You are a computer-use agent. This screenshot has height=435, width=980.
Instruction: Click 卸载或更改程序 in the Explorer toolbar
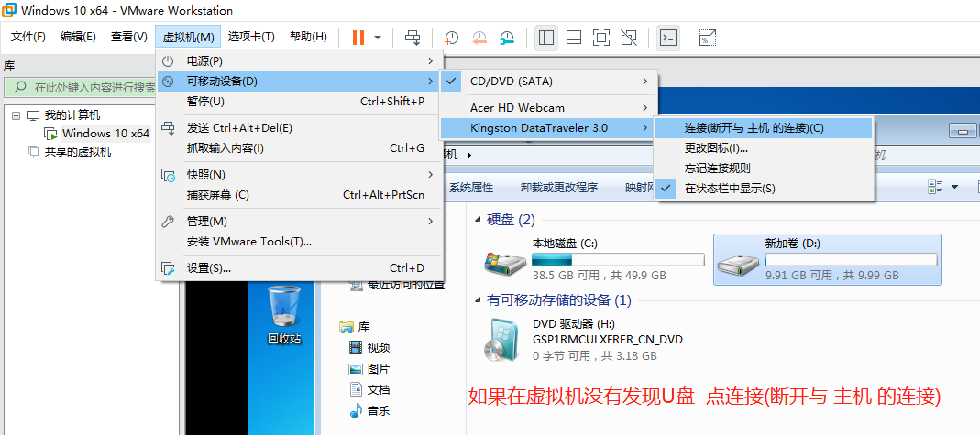(559, 187)
